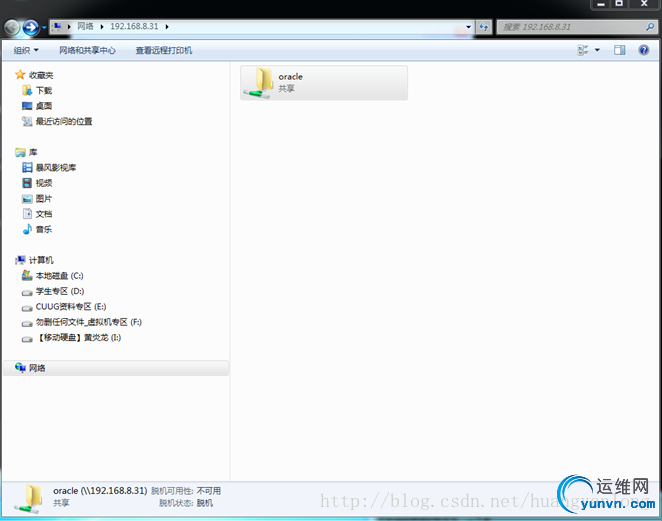662x521 pixels.
Task: Open the 组织 menu
Action: click(26, 50)
